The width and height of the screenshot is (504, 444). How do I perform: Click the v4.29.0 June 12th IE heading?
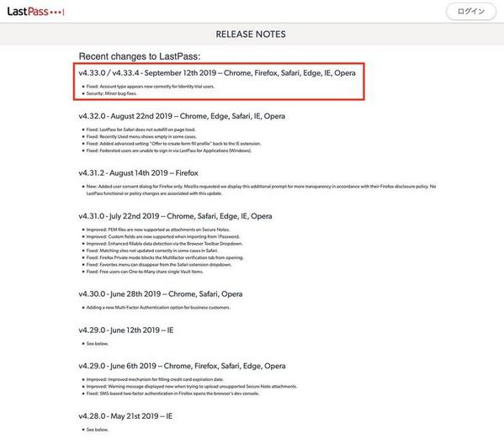click(x=126, y=330)
